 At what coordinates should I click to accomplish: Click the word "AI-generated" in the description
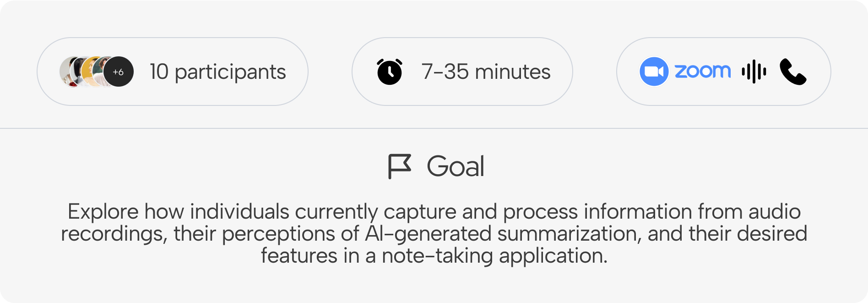coord(428,234)
